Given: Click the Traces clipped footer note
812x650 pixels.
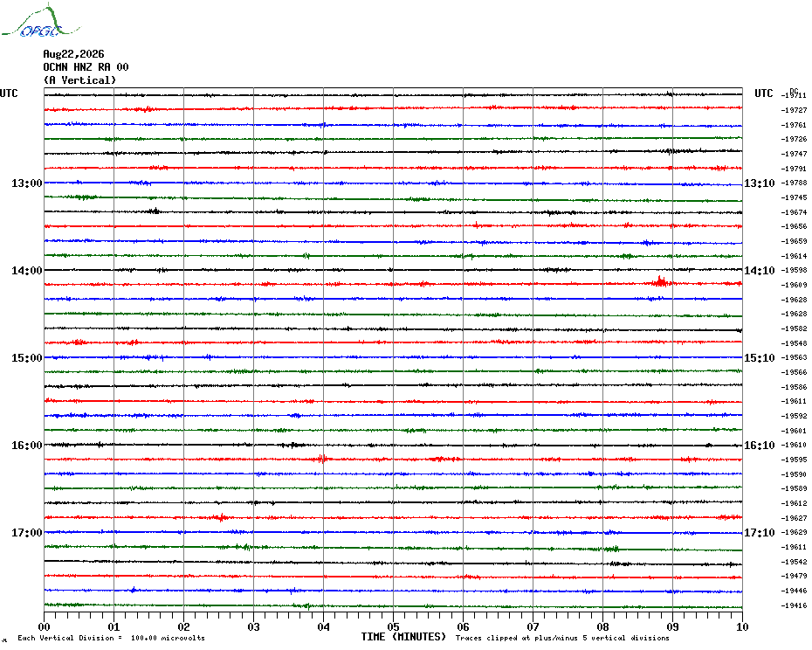Looking at the screenshot, I should [562, 638].
